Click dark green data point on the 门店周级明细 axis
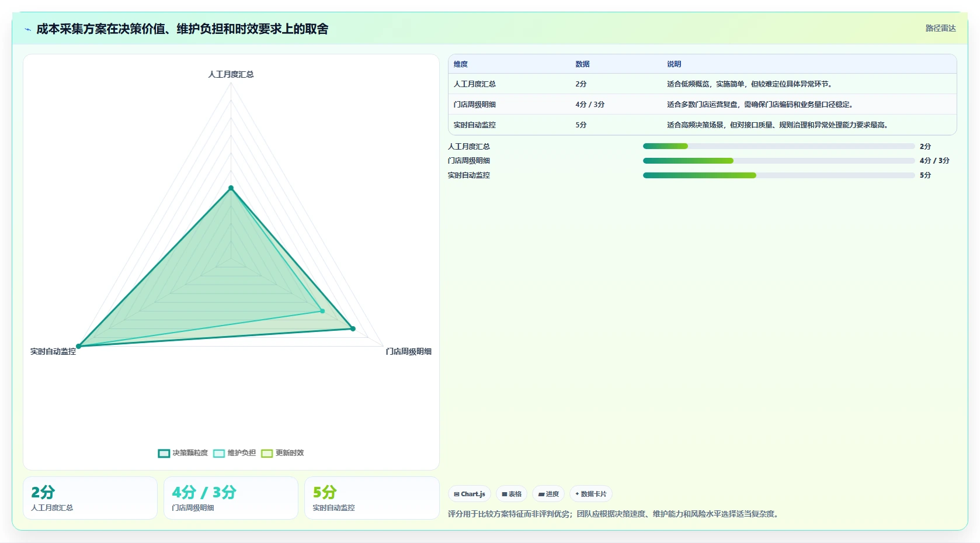 coord(353,328)
